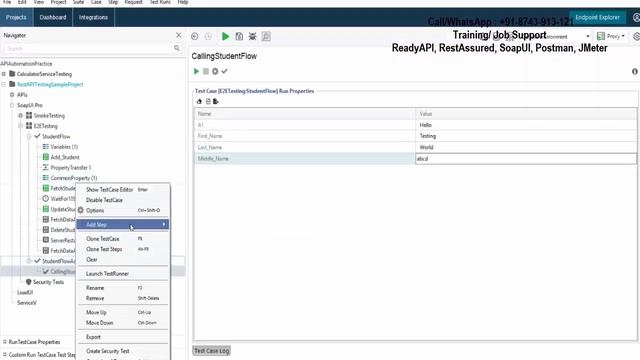Open the environment dropdown arrow left of Proxy
Screen dimensions: 640x360
click(x=588, y=36)
